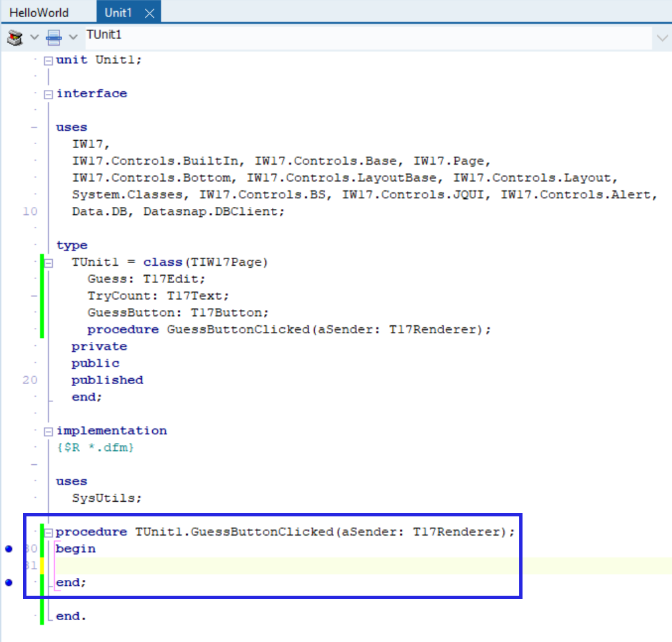Open dropdown arrow beside treasure-chest icon
The image size is (672, 642).
pos(34,37)
